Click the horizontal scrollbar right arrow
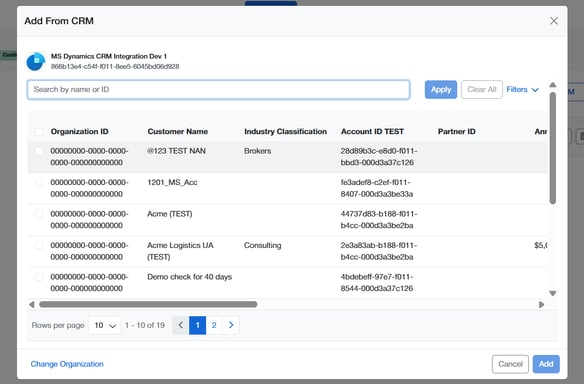 pyautogui.click(x=541, y=304)
